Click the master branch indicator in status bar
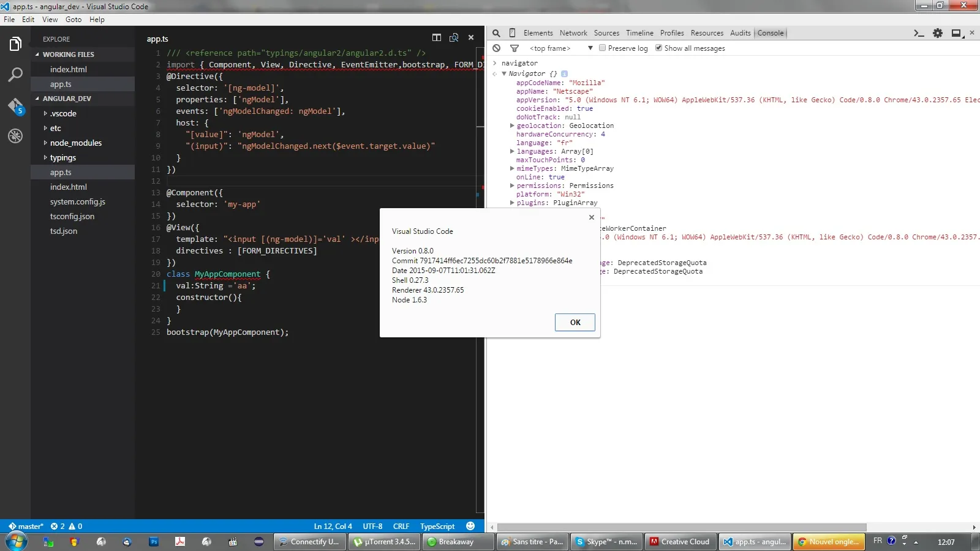The width and height of the screenshot is (980, 551). (x=26, y=526)
